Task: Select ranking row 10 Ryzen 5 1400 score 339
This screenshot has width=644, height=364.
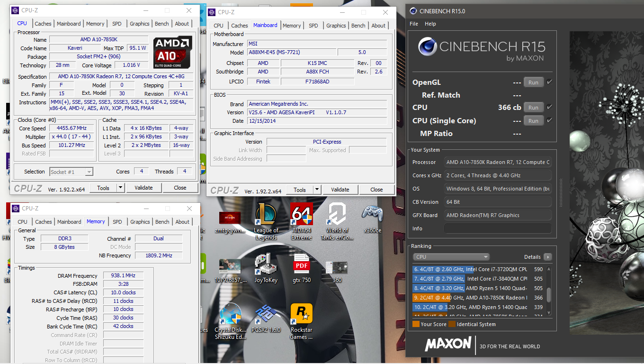Action: point(478,307)
